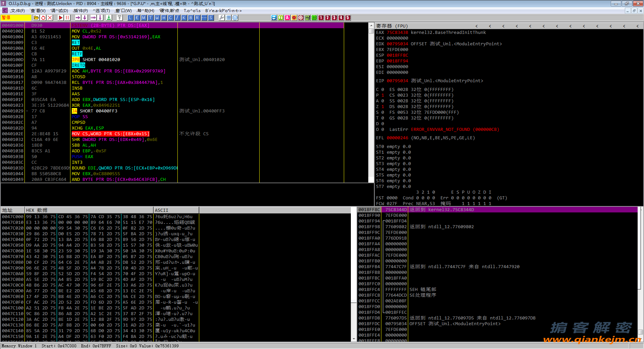The image size is (644, 349).
Task: Step into with the right arrow icon
Action: click(x=78, y=18)
